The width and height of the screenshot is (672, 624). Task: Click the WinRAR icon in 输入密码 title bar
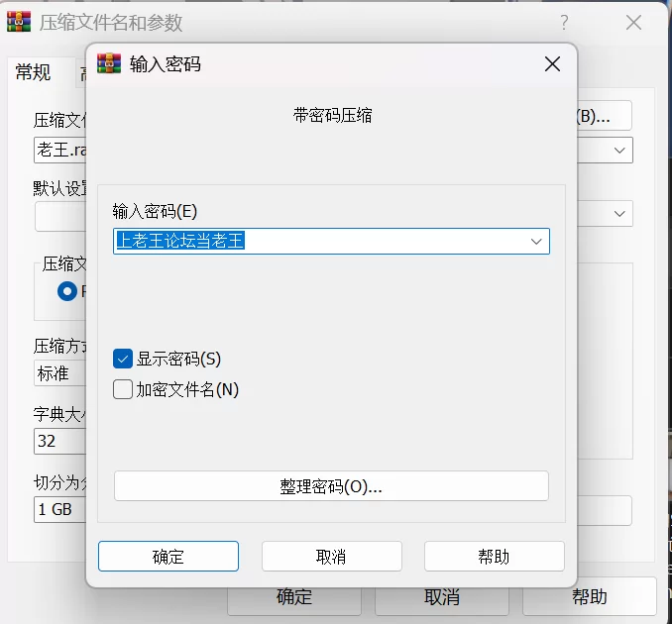pyautogui.click(x=108, y=64)
